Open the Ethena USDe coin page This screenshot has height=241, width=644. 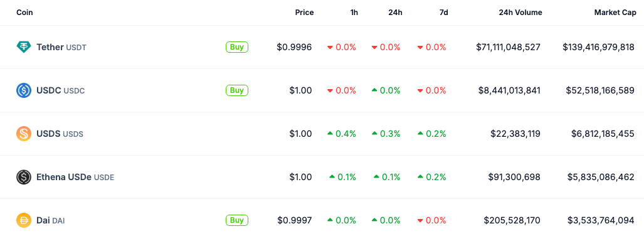point(75,177)
